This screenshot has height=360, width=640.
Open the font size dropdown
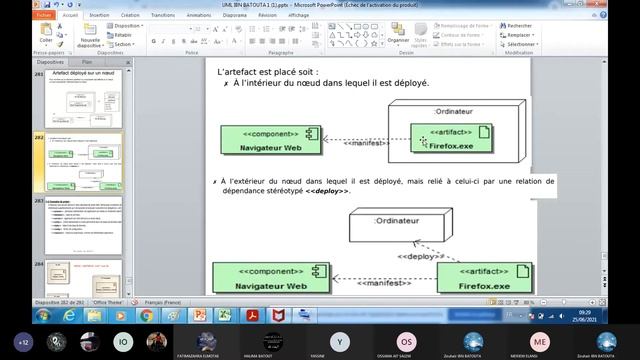pos(207,29)
